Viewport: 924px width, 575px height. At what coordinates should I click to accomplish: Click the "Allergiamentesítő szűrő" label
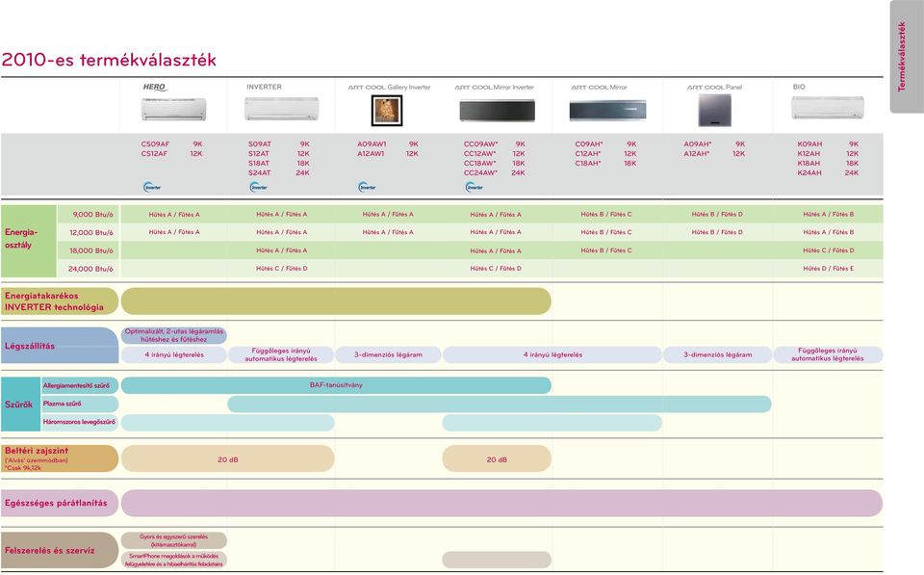(x=76, y=385)
